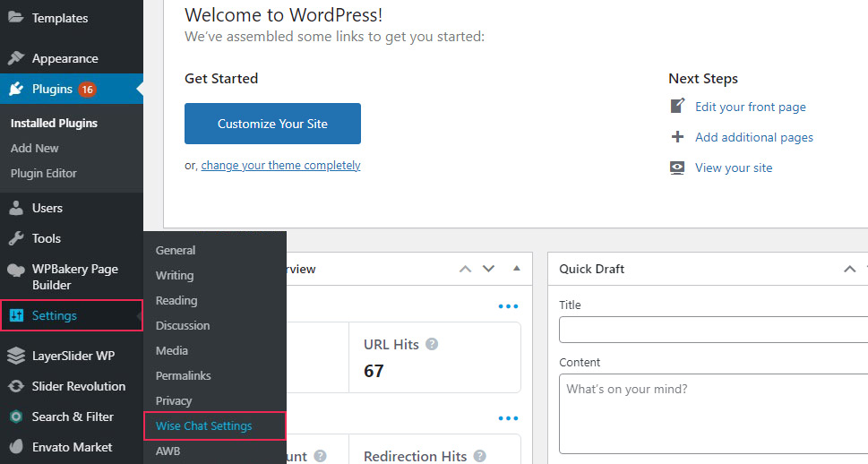Click the Redirection Hits help icon
The width and height of the screenshot is (868, 464).
point(480,456)
